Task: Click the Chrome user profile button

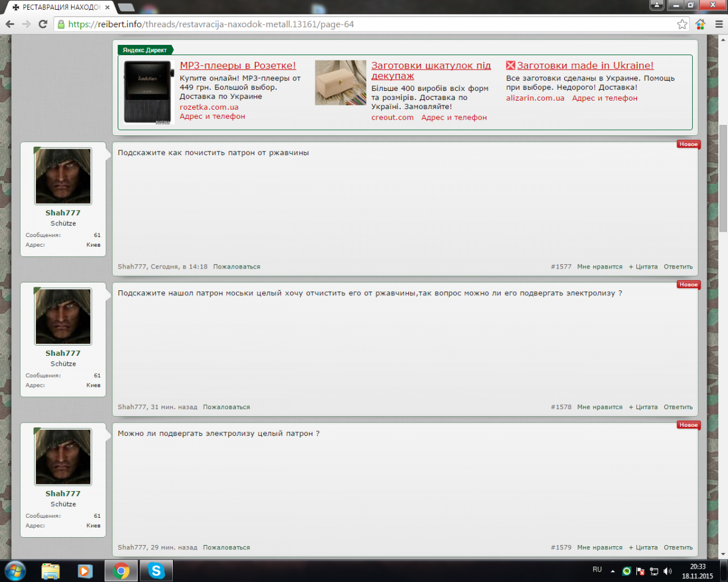Action: (x=657, y=5)
